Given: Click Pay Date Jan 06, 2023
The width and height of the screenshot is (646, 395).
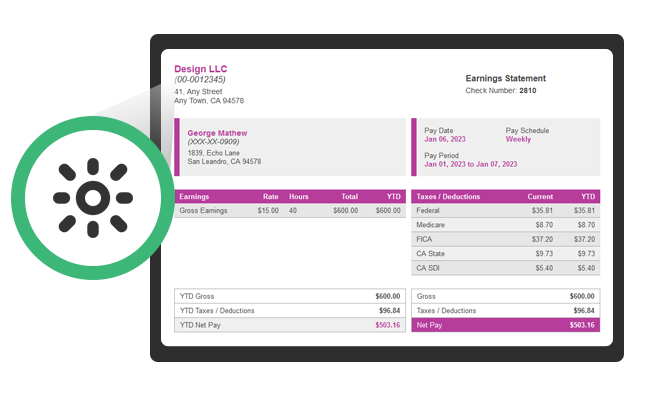Looking at the screenshot, I should tap(445, 139).
